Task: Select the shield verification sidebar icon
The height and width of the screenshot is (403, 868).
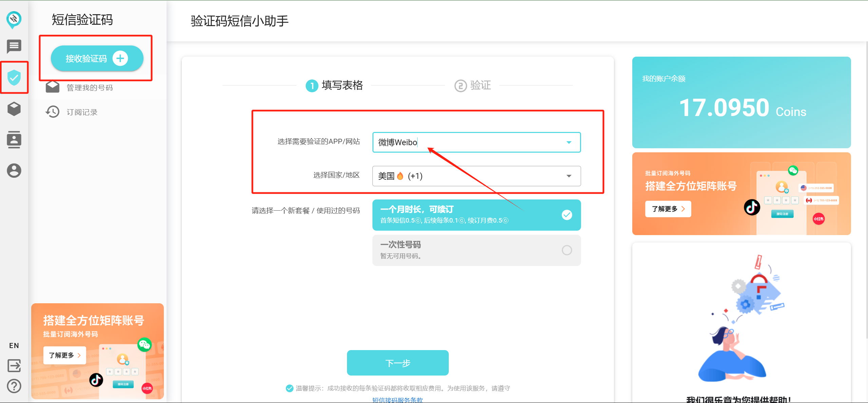Action: [14, 78]
